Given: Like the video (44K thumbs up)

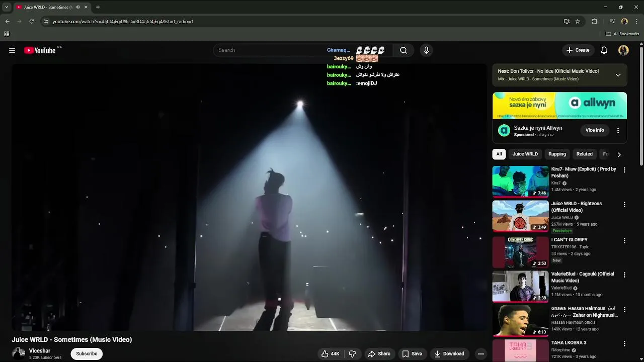Looking at the screenshot, I should pos(331,354).
